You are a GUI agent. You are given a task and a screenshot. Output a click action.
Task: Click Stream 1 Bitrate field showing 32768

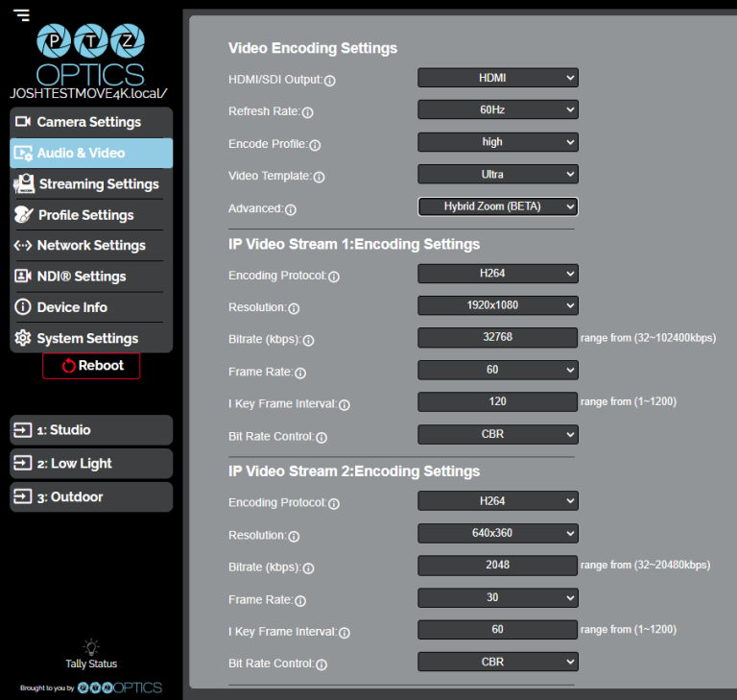point(497,338)
